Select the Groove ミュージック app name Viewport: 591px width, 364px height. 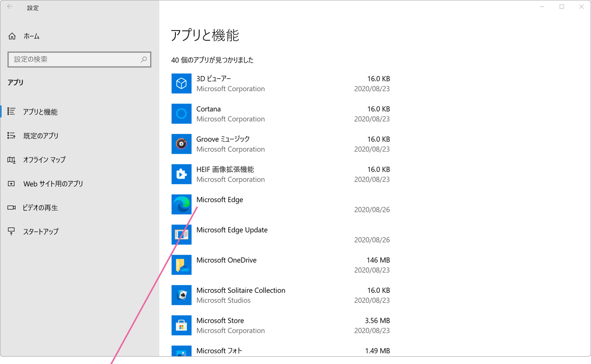(x=223, y=139)
